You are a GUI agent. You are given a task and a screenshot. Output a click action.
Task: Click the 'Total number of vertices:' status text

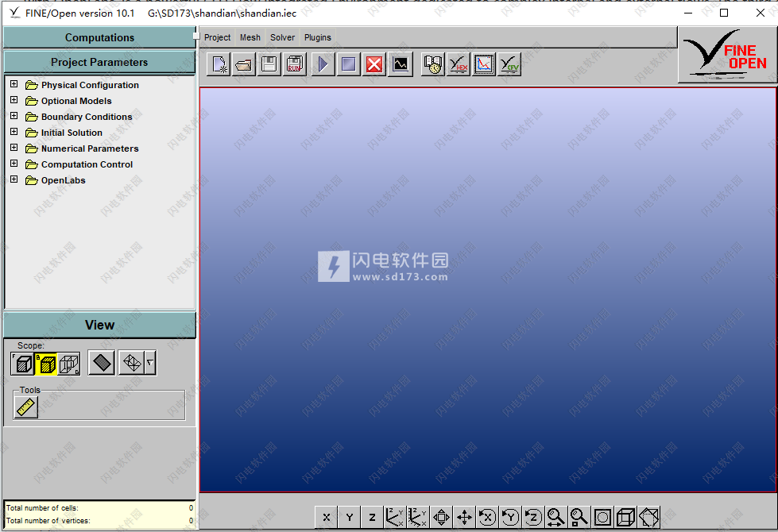click(x=48, y=521)
